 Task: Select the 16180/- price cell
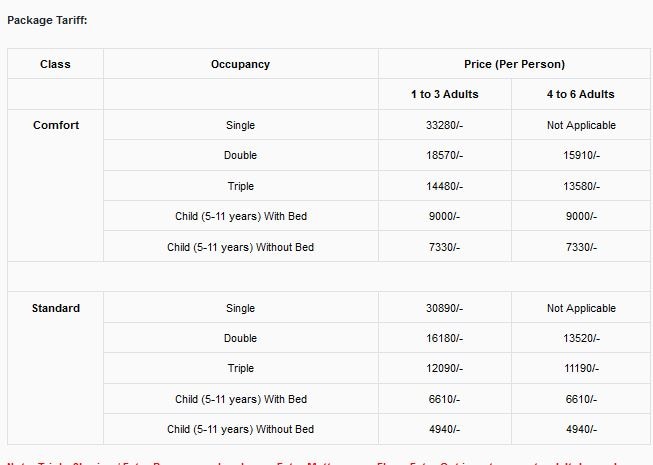pyautogui.click(x=443, y=338)
